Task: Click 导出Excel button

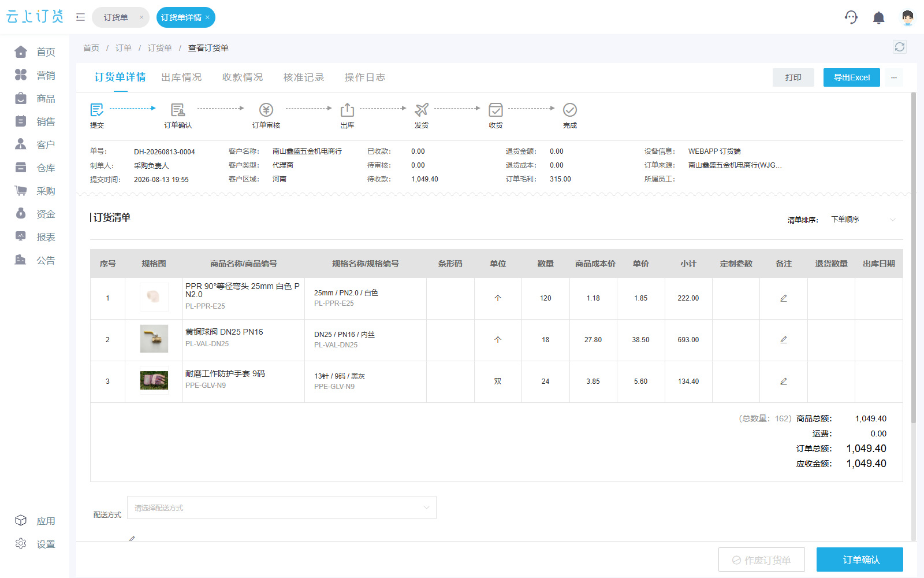Action: click(x=852, y=77)
